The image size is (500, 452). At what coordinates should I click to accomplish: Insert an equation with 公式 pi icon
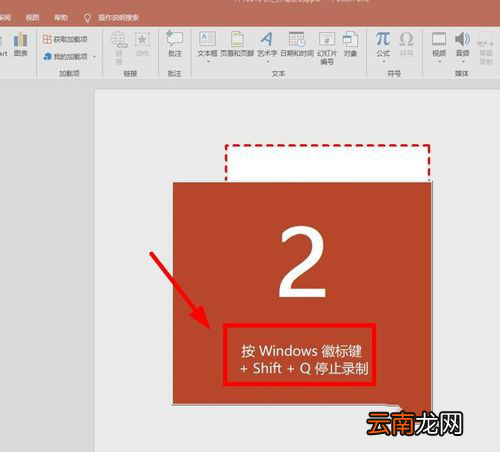coord(383,44)
